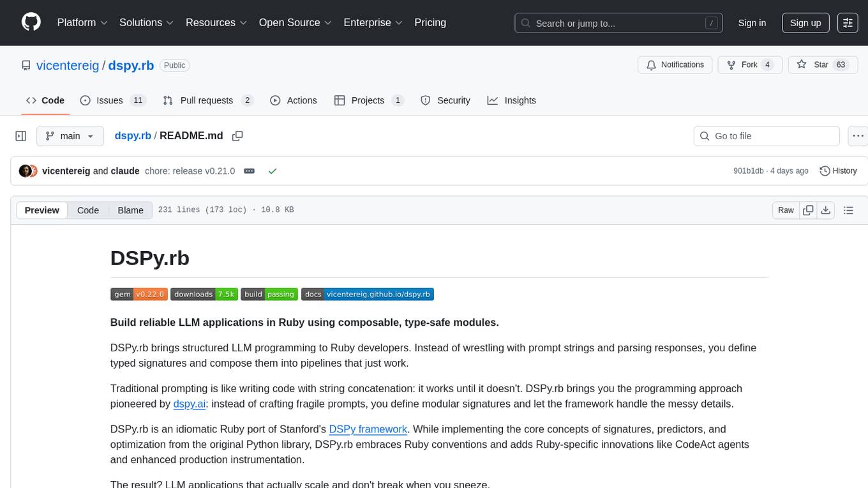The width and height of the screenshot is (868, 488).
Task: Click Sign in
Action: 752,23
